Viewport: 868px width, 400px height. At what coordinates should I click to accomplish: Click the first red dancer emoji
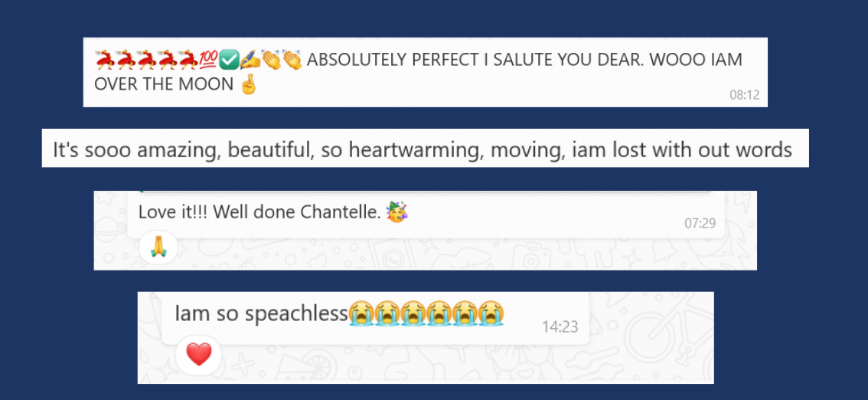click(x=105, y=60)
